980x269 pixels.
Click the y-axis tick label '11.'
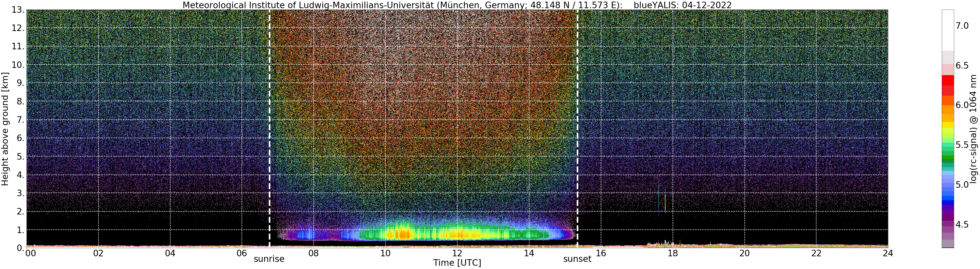pos(18,46)
